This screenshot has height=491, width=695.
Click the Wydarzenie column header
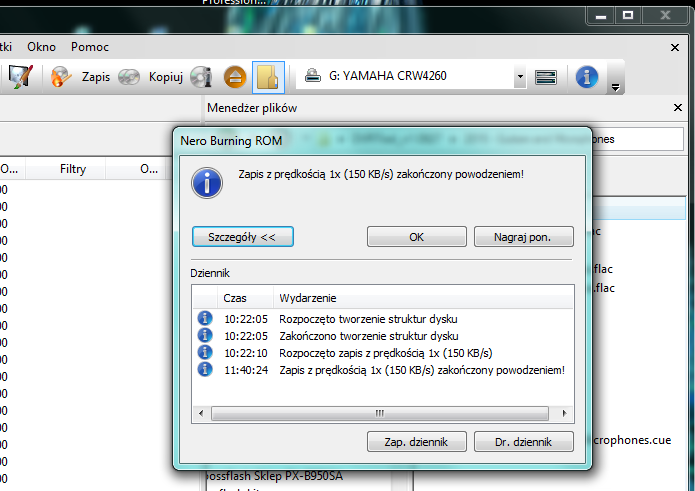coord(423,298)
